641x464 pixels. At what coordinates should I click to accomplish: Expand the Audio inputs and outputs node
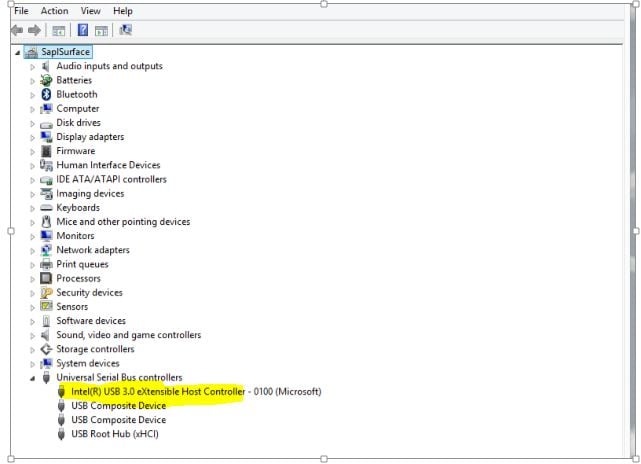32,67
